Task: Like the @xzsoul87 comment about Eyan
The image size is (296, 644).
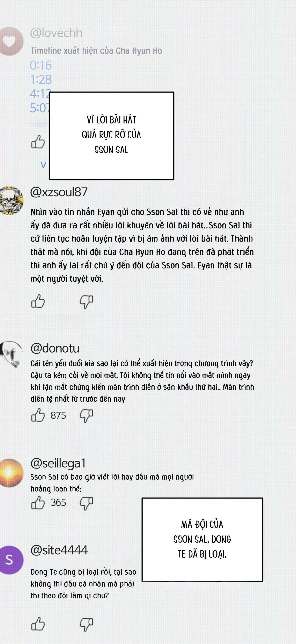Action: point(38,301)
